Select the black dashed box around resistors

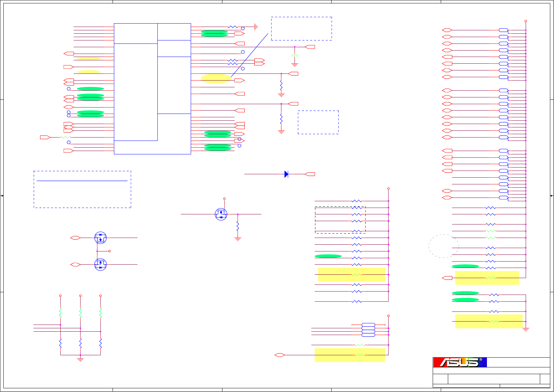340,220
